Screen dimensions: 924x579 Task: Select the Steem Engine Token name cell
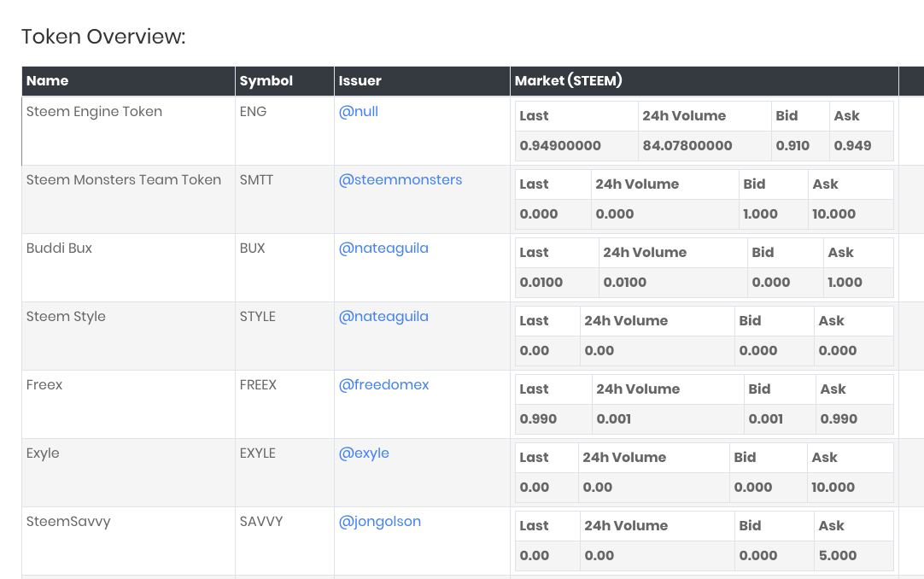(128, 131)
